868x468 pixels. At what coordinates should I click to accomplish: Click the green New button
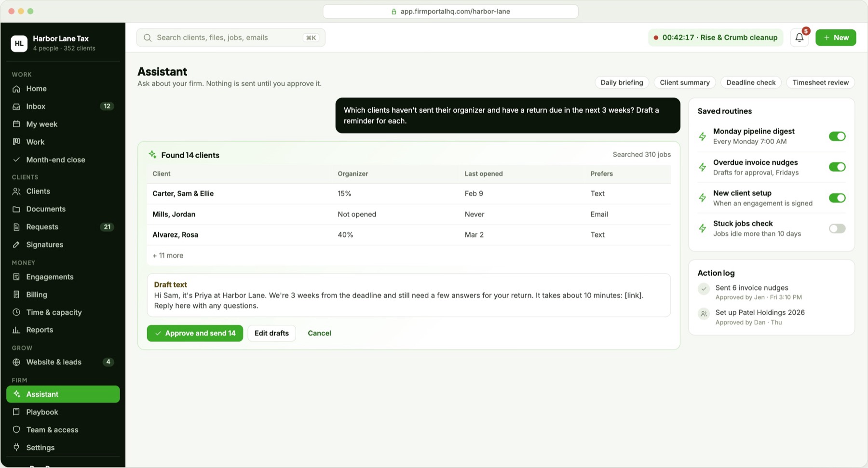coord(836,38)
